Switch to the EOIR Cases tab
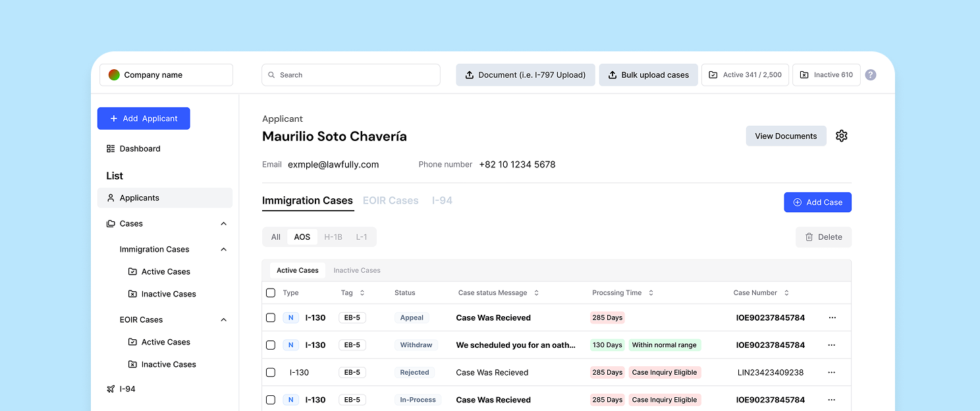The height and width of the screenshot is (411, 980). click(391, 201)
